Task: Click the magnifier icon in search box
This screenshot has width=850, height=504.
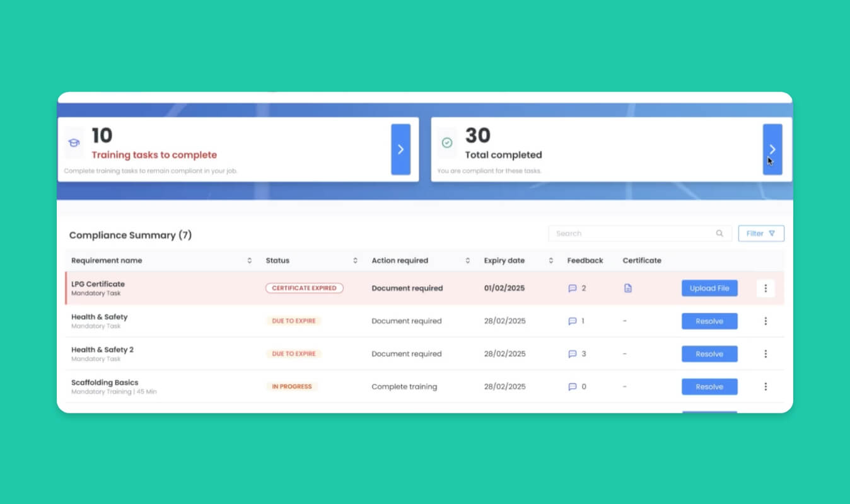Action: coord(719,234)
